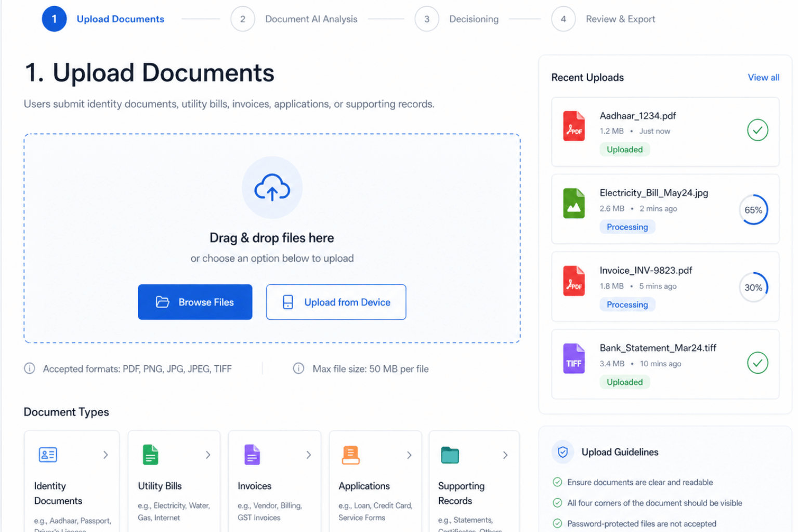798x532 pixels.
Task: Click the info icon beside Max file size
Action: tap(298, 368)
